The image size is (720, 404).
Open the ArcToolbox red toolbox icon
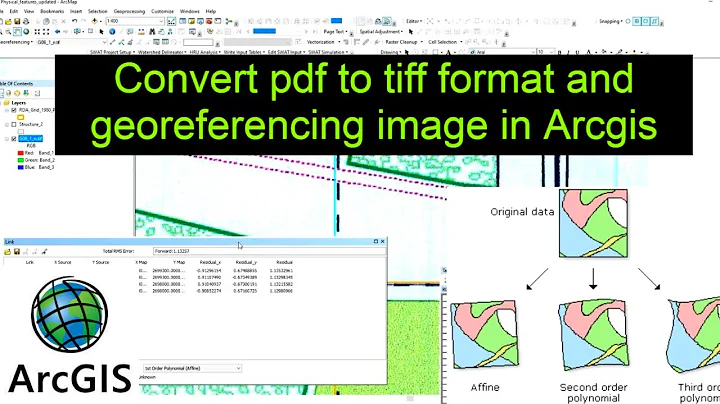click(209, 21)
